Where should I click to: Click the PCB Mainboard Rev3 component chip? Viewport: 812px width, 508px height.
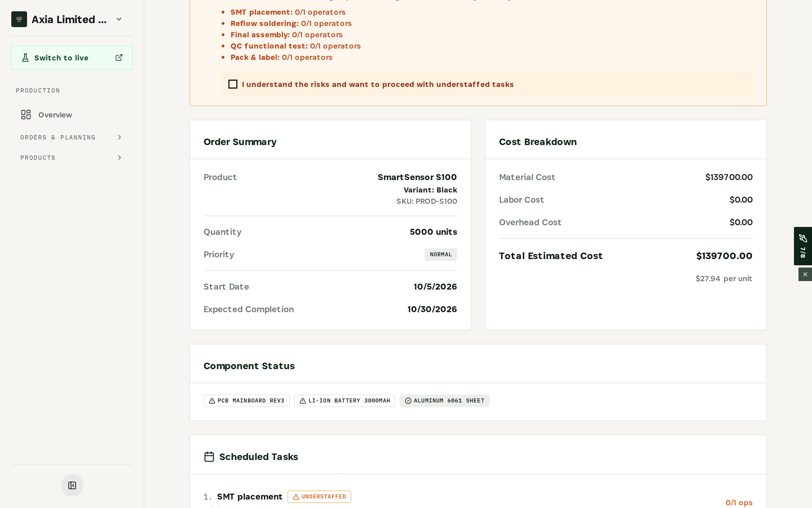pyautogui.click(x=247, y=401)
